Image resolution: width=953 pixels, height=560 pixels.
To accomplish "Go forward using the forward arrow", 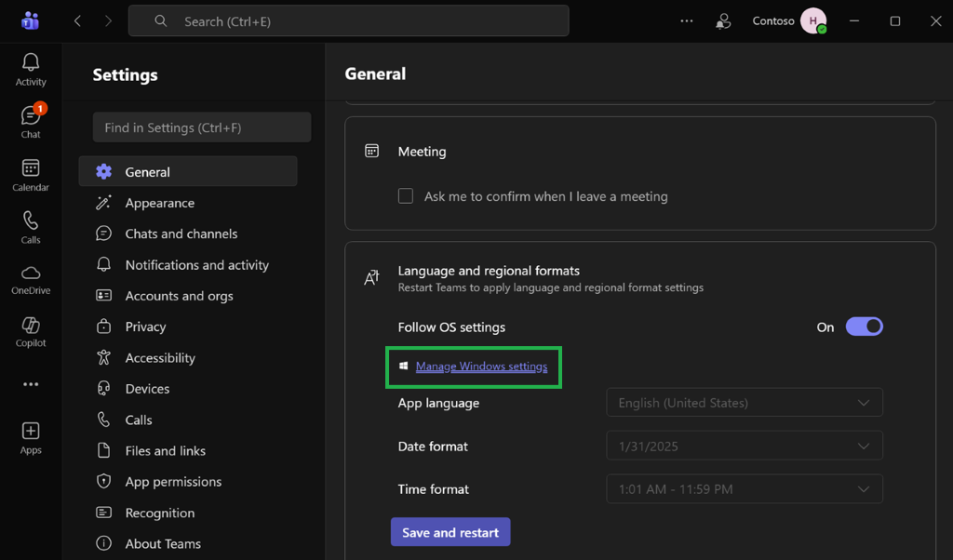I will pyautogui.click(x=108, y=21).
